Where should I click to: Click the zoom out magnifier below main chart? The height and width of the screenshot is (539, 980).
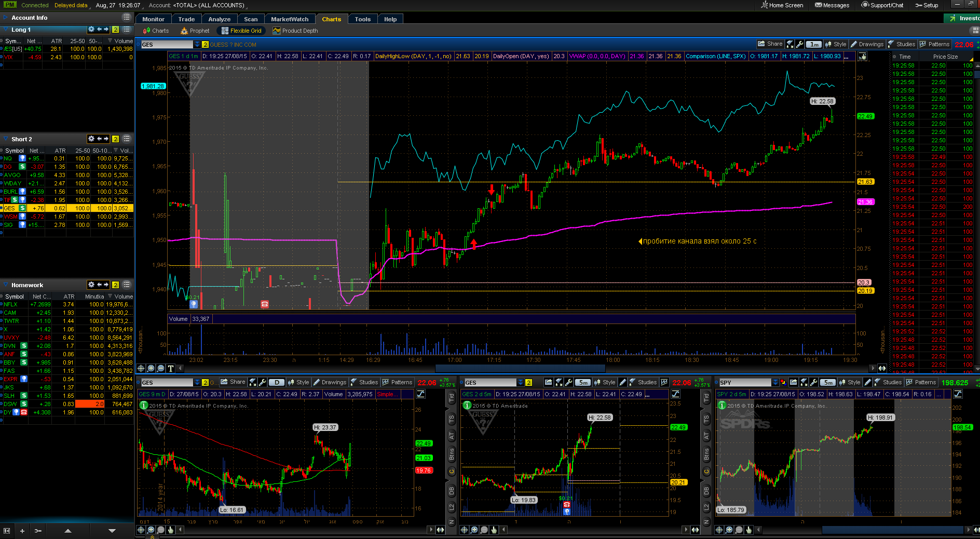161,368
